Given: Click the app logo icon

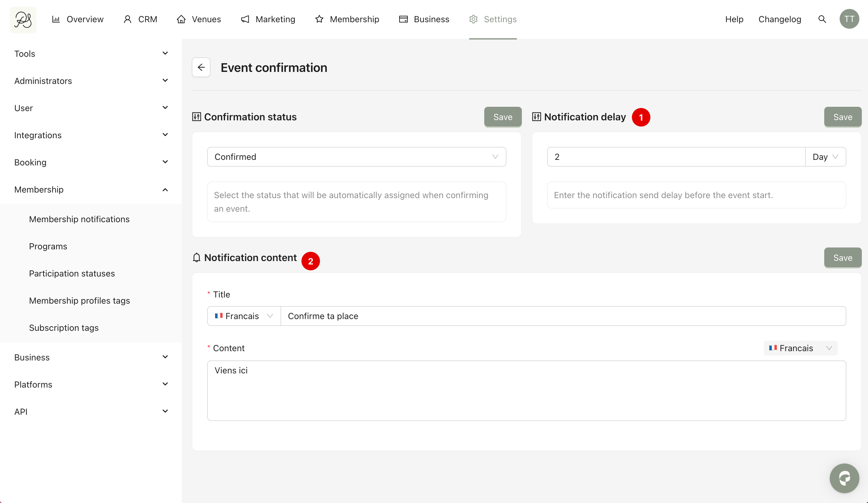Looking at the screenshot, I should pos(23,19).
